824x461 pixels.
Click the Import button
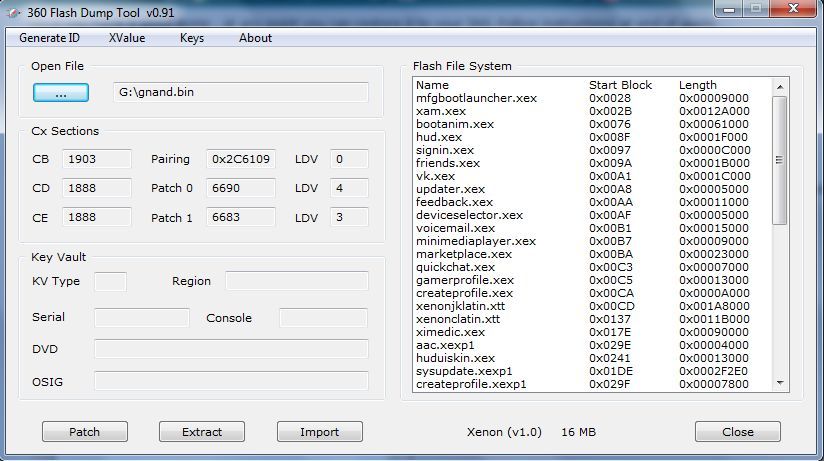tap(320, 432)
